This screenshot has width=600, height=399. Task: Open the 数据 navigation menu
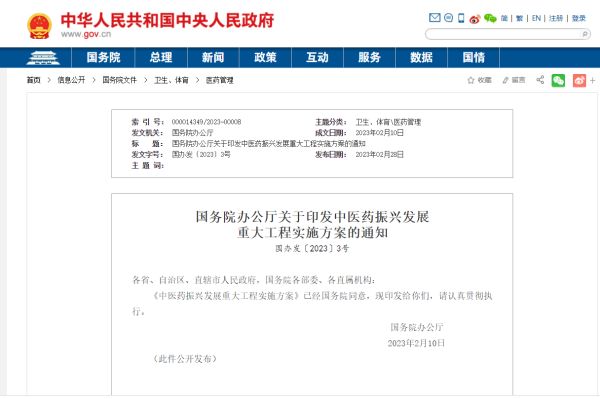point(421,58)
